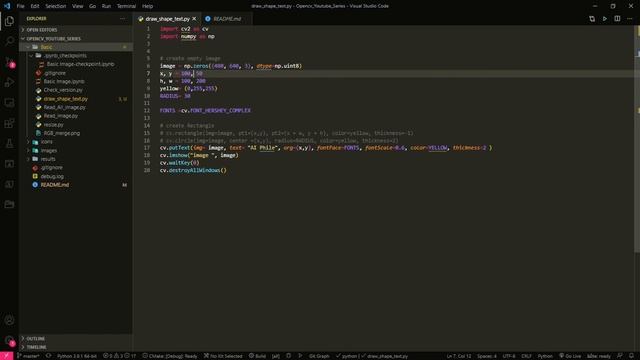Click UTF-8 encoding in status bar
This screenshot has height=360, width=640.
click(x=509, y=356)
